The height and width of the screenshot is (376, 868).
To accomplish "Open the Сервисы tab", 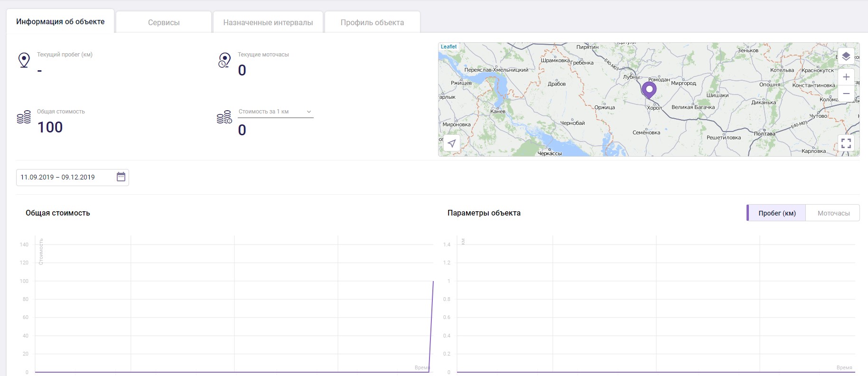I will click(x=164, y=22).
